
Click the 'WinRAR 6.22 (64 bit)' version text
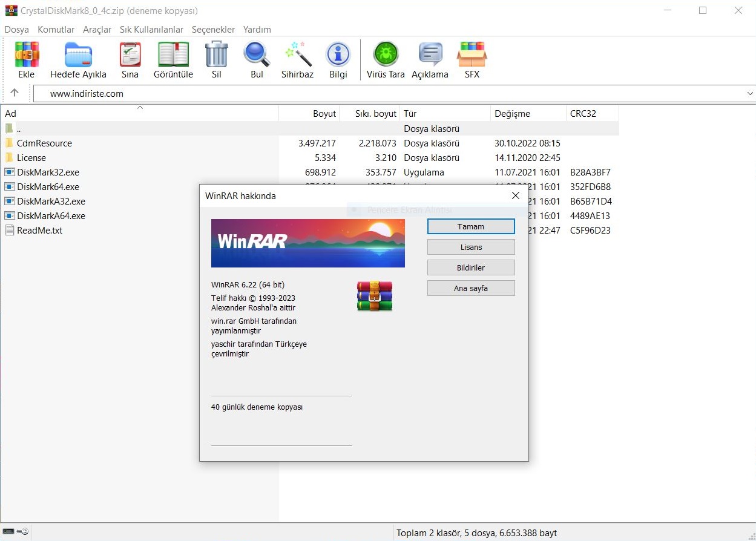[x=248, y=284]
